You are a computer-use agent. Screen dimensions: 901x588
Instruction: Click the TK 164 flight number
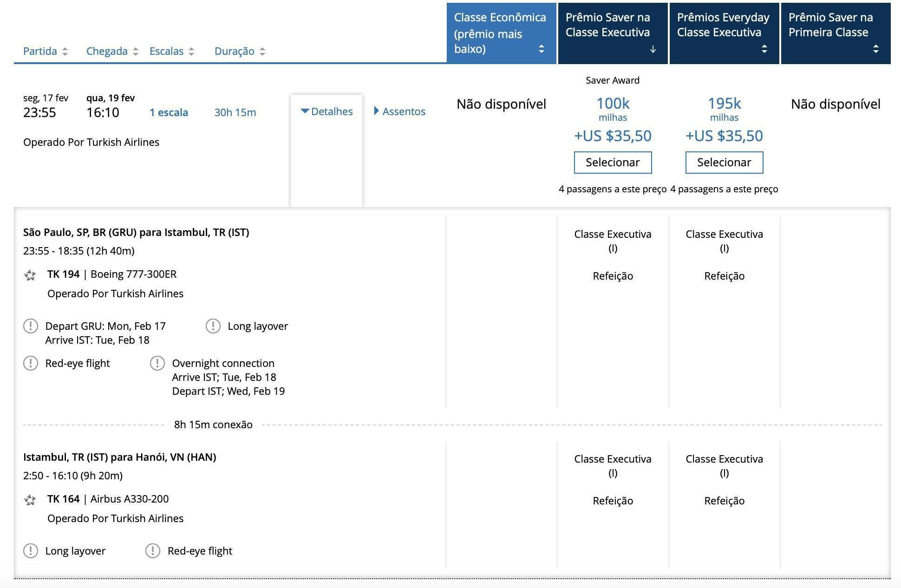coord(64,499)
